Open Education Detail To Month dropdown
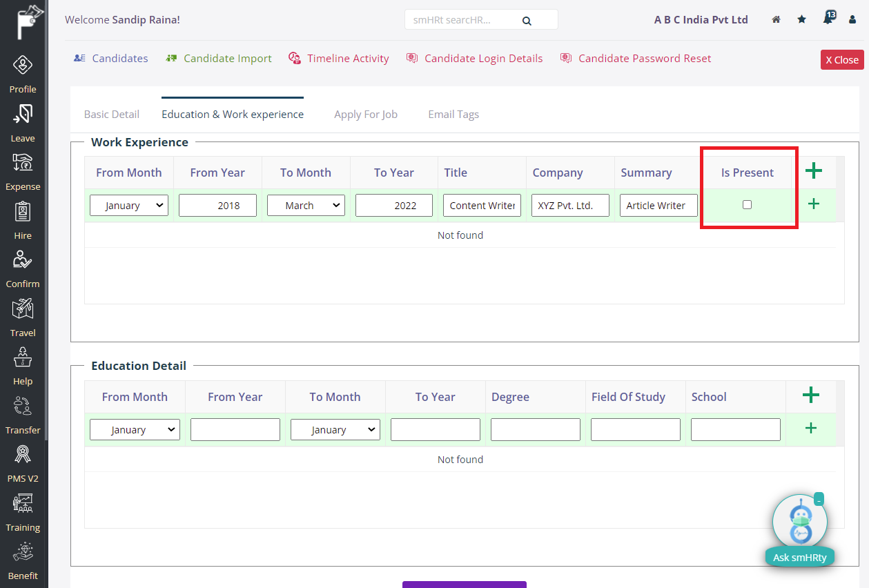Image resolution: width=869 pixels, height=588 pixels. (x=335, y=429)
